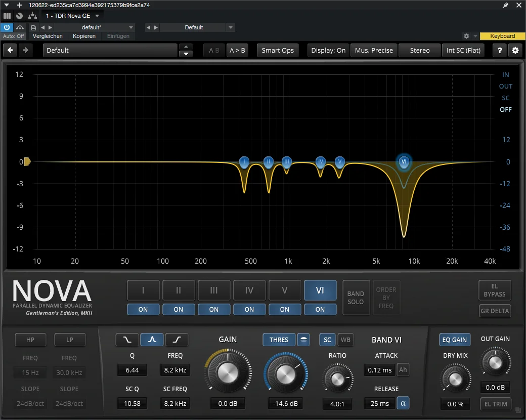
Task: Select band IV tab
Action: tap(249, 290)
